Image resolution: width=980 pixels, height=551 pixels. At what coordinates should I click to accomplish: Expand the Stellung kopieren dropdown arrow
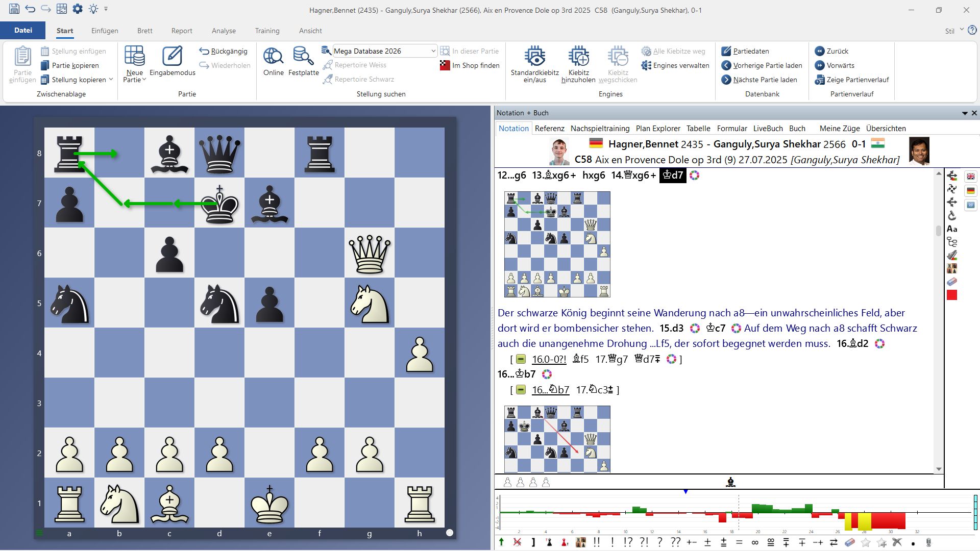click(x=111, y=80)
